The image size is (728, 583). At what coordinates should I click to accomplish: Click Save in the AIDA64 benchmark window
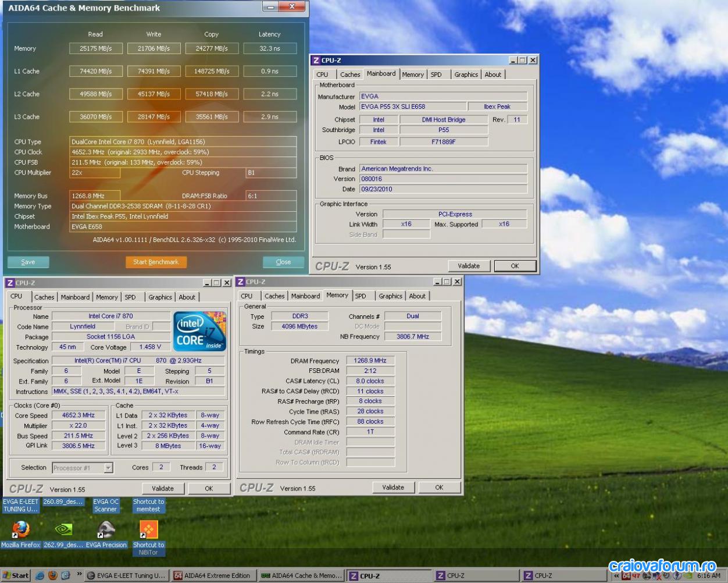click(x=28, y=262)
